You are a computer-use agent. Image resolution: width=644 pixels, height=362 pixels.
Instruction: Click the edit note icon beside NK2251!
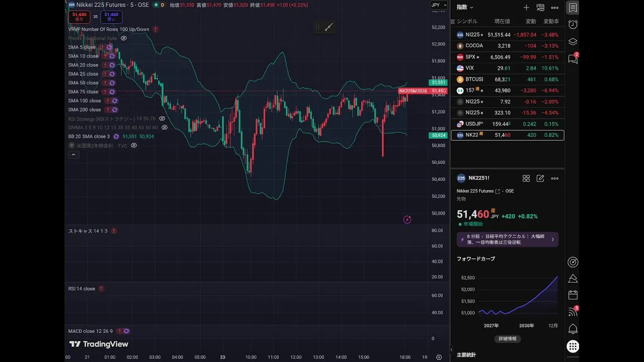[x=540, y=178]
